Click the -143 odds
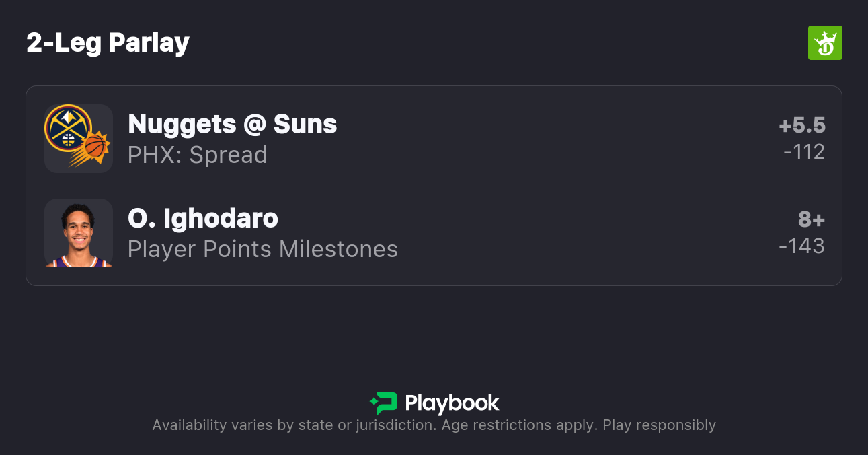The height and width of the screenshot is (455, 868). coord(801,246)
